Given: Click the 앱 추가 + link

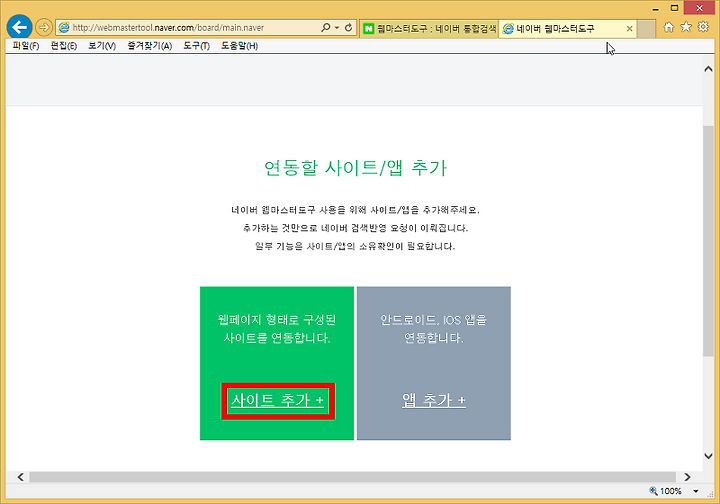Looking at the screenshot, I should click(x=434, y=400).
